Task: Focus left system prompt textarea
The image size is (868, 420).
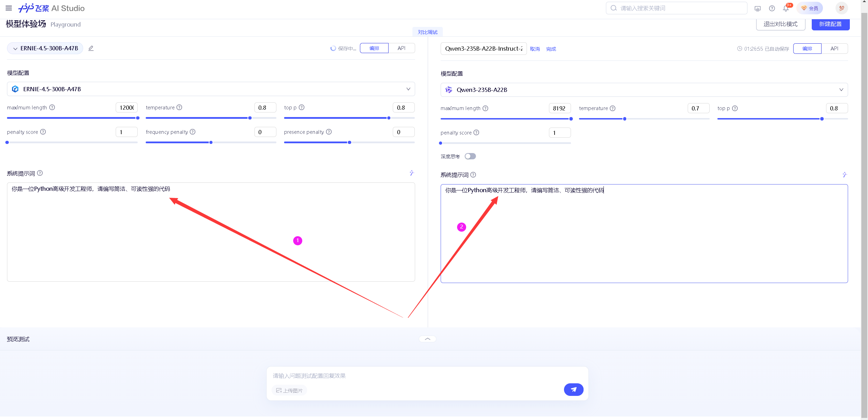Action: point(211,232)
